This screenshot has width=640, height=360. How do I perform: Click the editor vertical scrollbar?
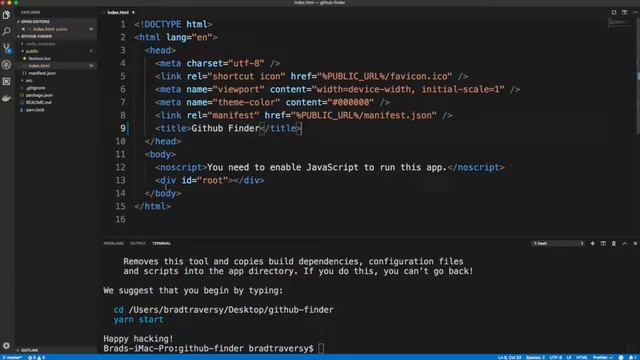click(638, 76)
